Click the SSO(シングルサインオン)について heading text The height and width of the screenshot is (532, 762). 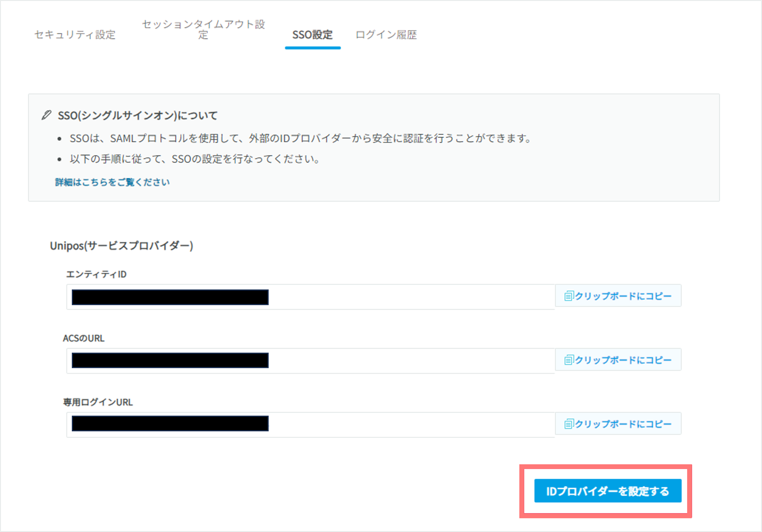137,115
